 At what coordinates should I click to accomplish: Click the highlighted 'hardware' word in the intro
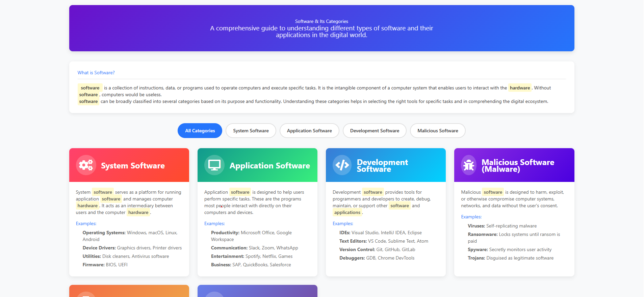pyautogui.click(x=520, y=88)
